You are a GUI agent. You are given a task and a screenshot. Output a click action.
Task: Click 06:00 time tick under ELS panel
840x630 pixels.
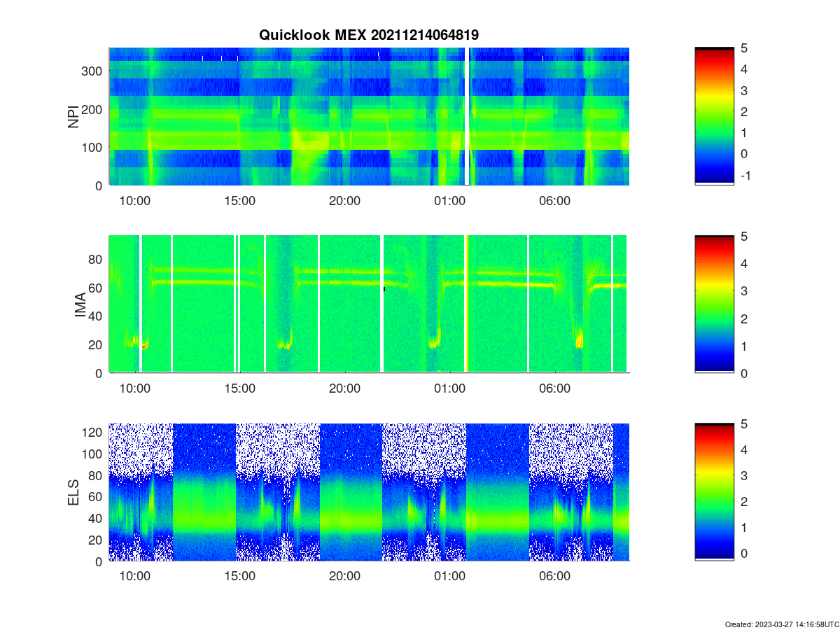555,577
